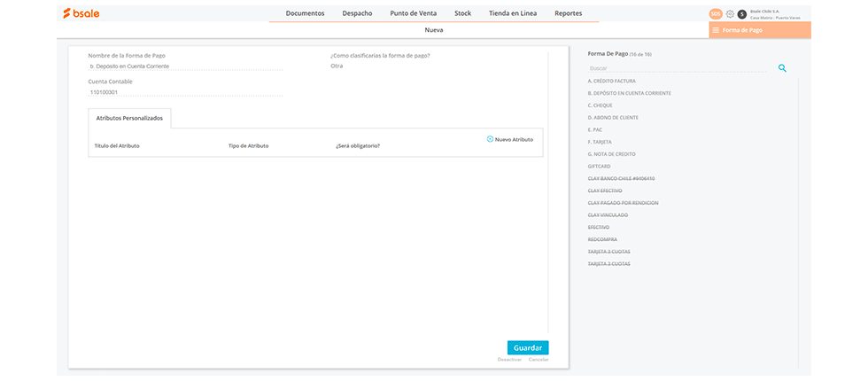Click the Cuenta Contable input field
This screenshot has width=868, height=381.
pos(185,91)
